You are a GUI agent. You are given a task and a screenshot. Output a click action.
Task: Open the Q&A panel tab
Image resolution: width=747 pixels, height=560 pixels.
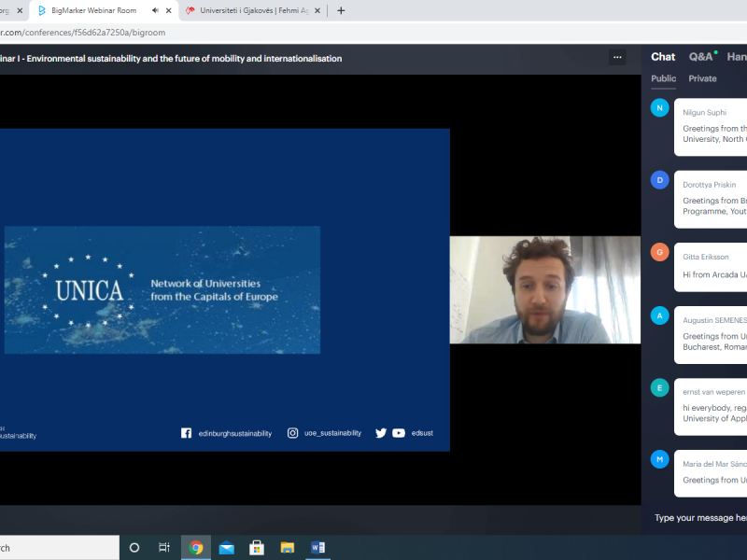pos(701,57)
